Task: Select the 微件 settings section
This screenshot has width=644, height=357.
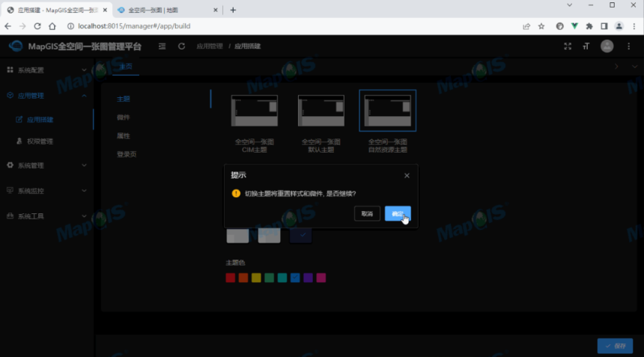Action: pyautogui.click(x=124, y=118)
